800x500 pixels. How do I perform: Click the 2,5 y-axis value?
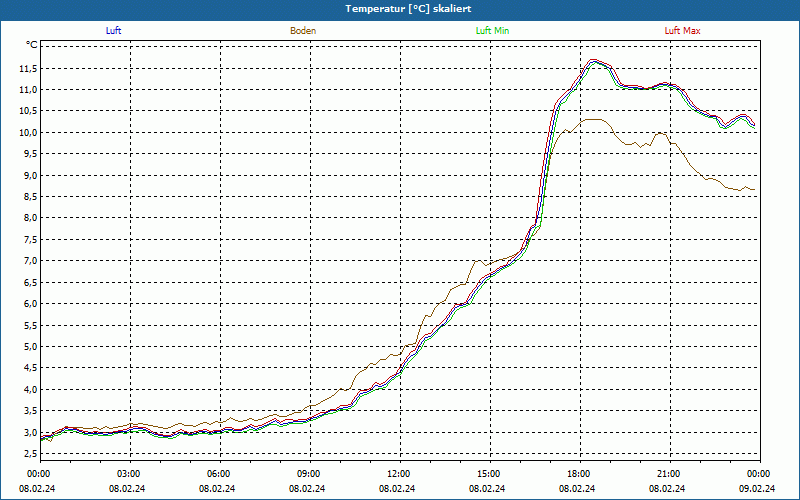(30, 454)
